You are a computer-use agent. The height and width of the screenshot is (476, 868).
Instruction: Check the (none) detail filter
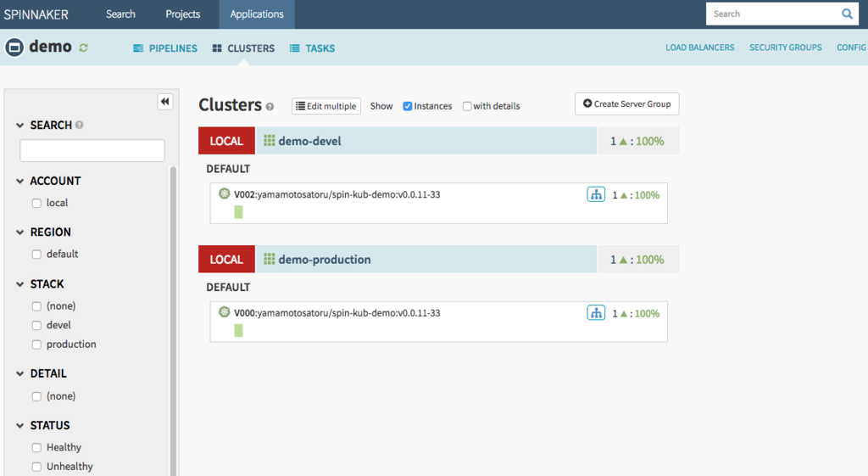36,397
